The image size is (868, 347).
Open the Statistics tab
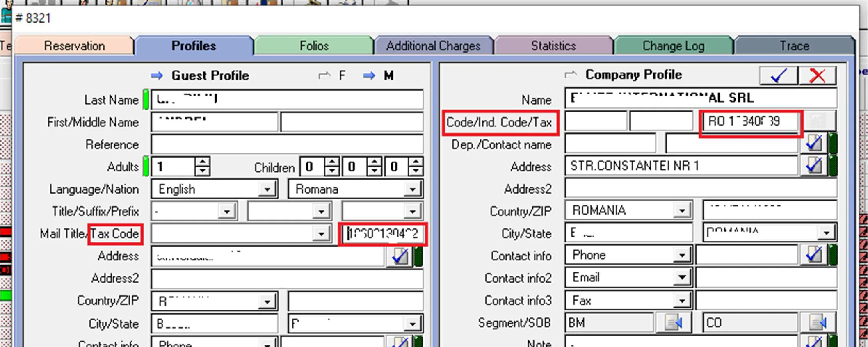(553, 46)
